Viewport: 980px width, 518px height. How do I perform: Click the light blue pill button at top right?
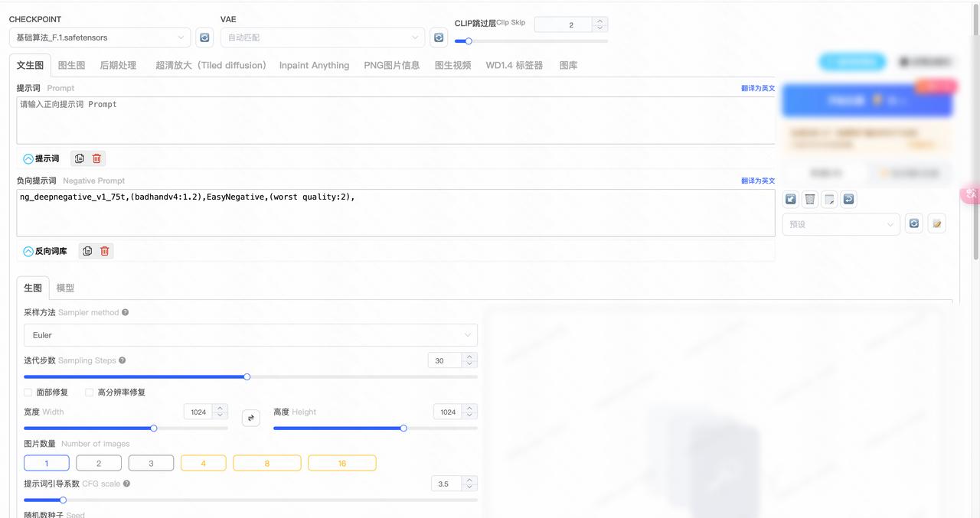click(852, 61)
